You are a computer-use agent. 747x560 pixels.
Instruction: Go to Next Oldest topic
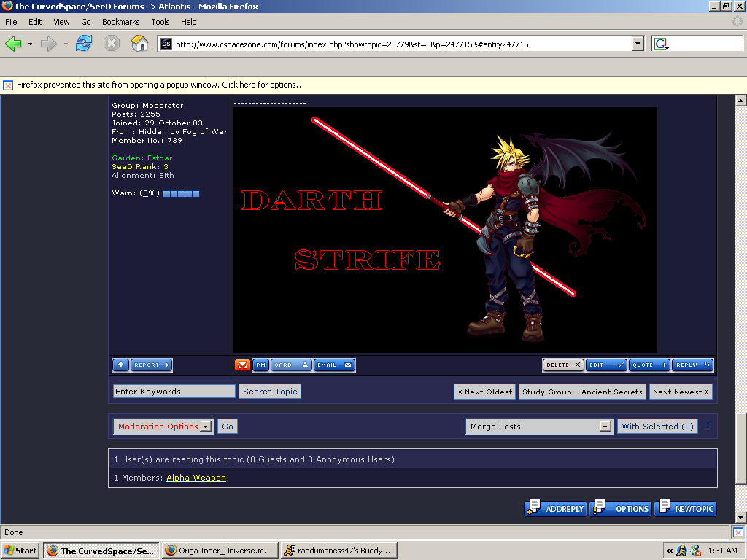tap(484, 392)
